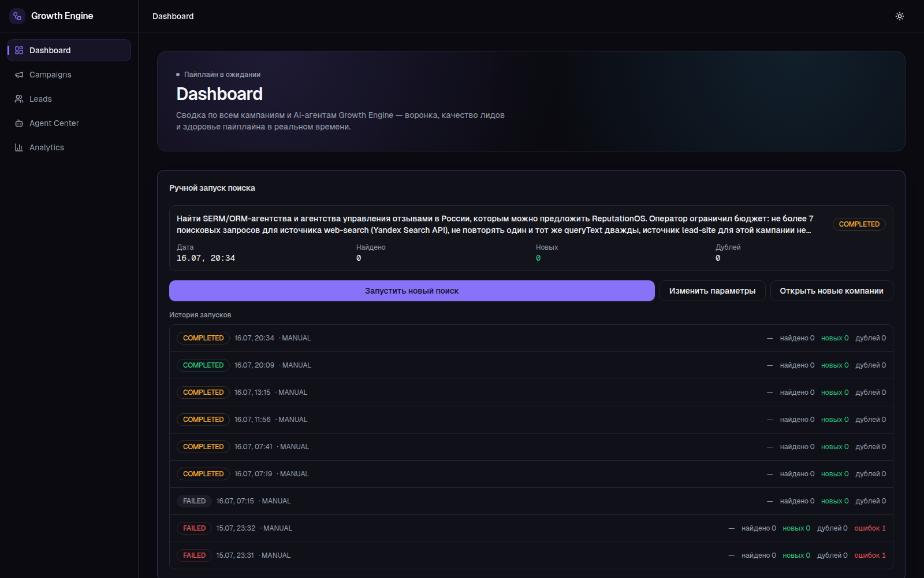924x578 pixels.
Task: Click the Дублей label in summary card
Action: pyautogui.click(x=728, y=247)
